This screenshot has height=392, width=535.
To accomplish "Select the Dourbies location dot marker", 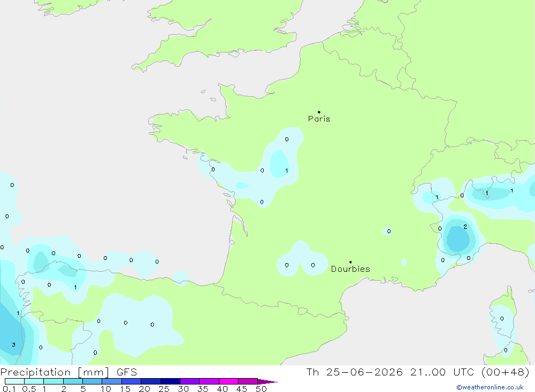I will (350, 262).
